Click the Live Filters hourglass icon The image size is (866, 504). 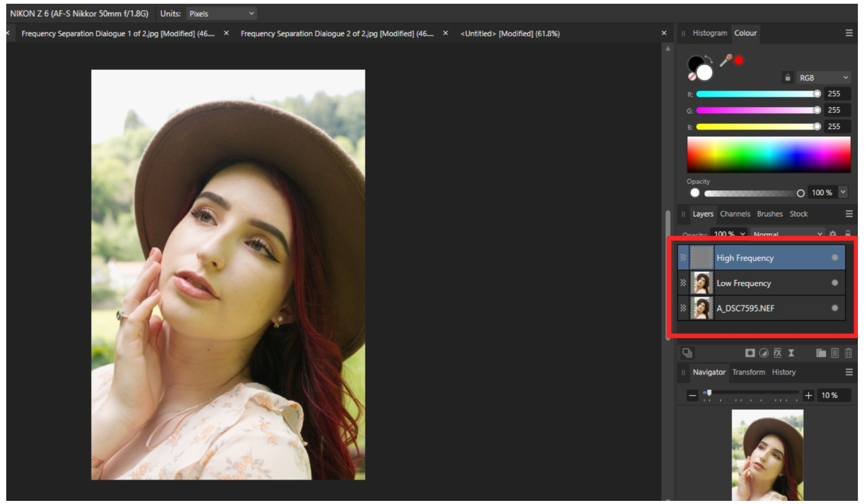pyautogui.click(x=791, y=353)
